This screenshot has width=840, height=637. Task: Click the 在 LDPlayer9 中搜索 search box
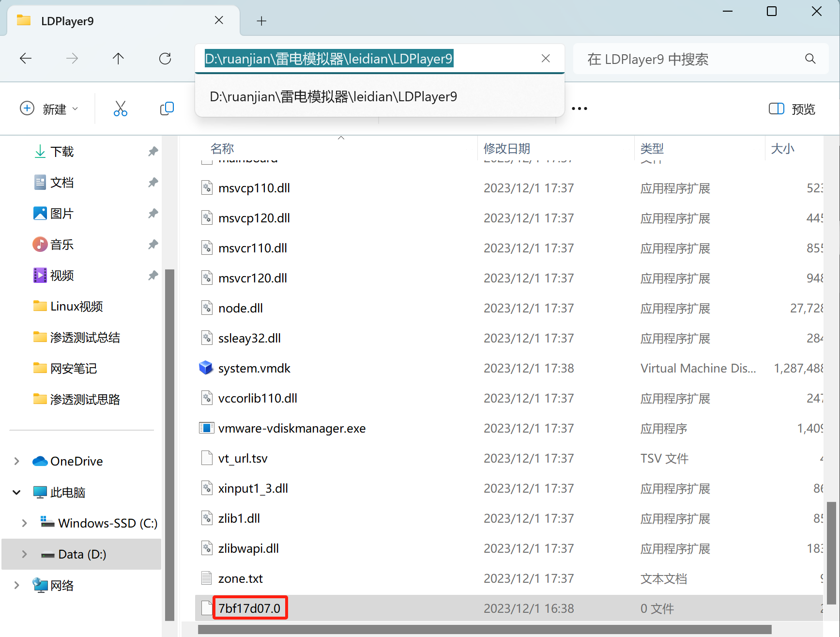click(x=701, y=59)
